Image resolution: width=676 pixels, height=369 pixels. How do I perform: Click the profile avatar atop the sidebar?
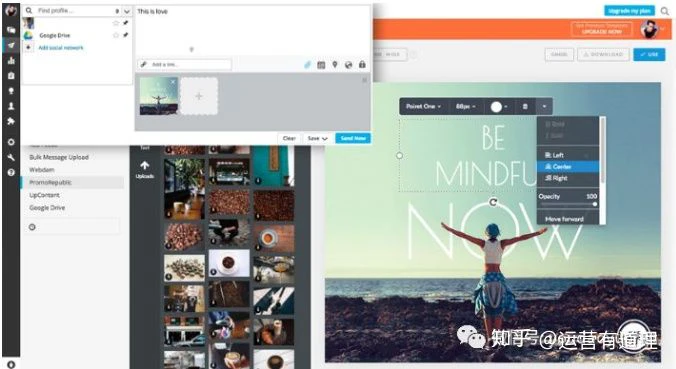point(11,10)
